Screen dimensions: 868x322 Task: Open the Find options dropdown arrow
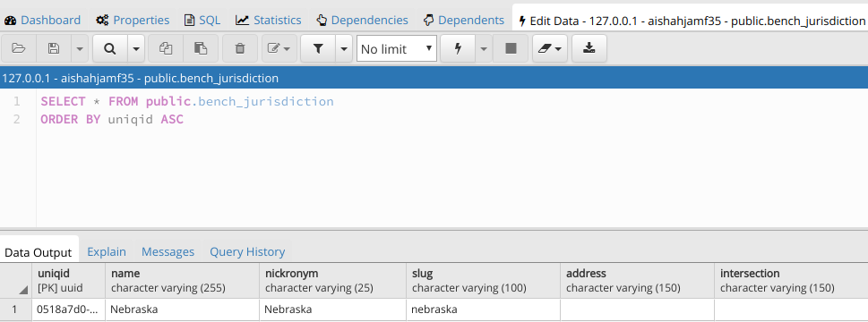tap(136, 48)
